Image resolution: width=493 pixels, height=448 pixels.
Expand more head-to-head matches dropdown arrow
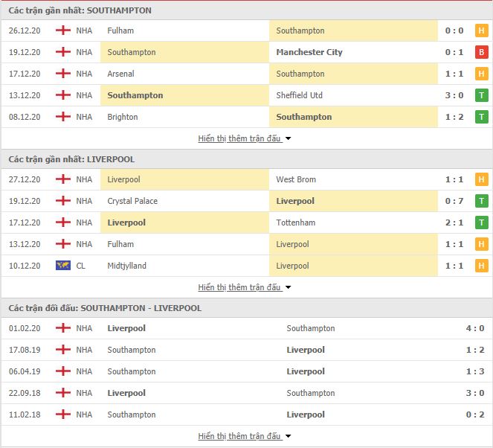coord(289,436)
